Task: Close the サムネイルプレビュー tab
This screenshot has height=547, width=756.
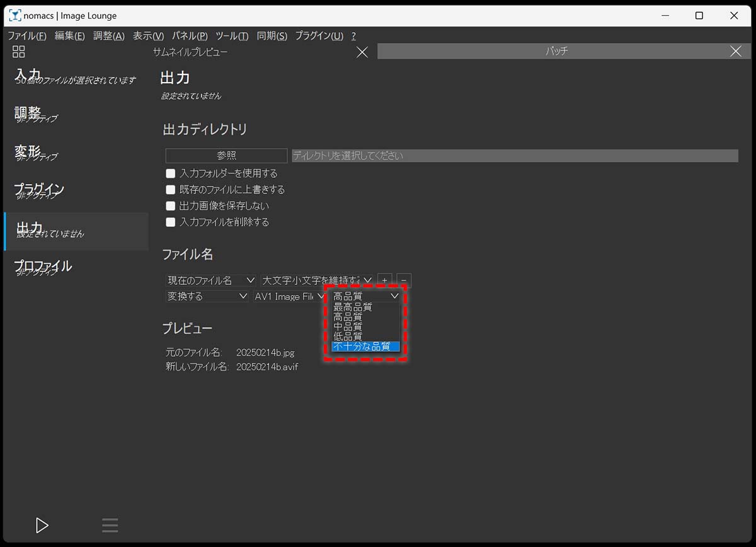Action: 362,52
